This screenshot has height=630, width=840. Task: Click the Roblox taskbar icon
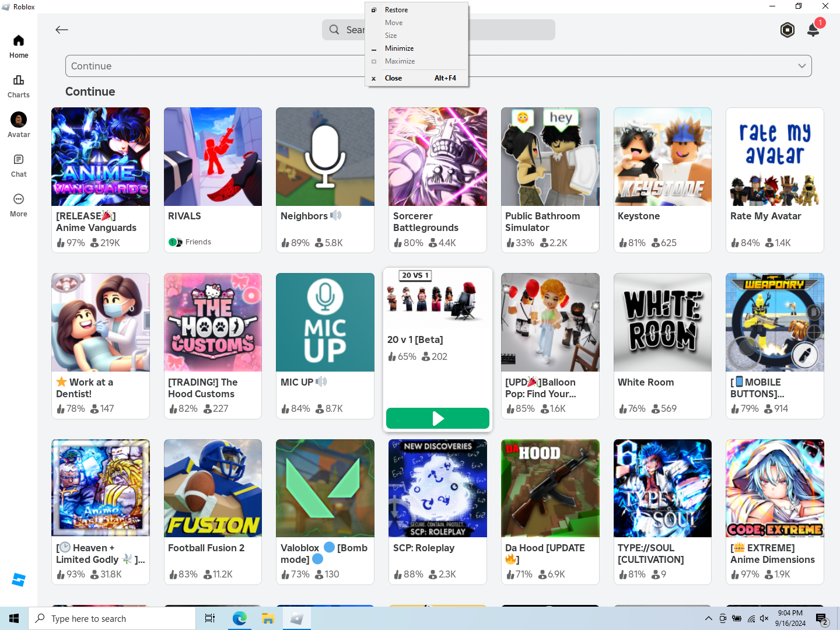[x=296, y=618]
